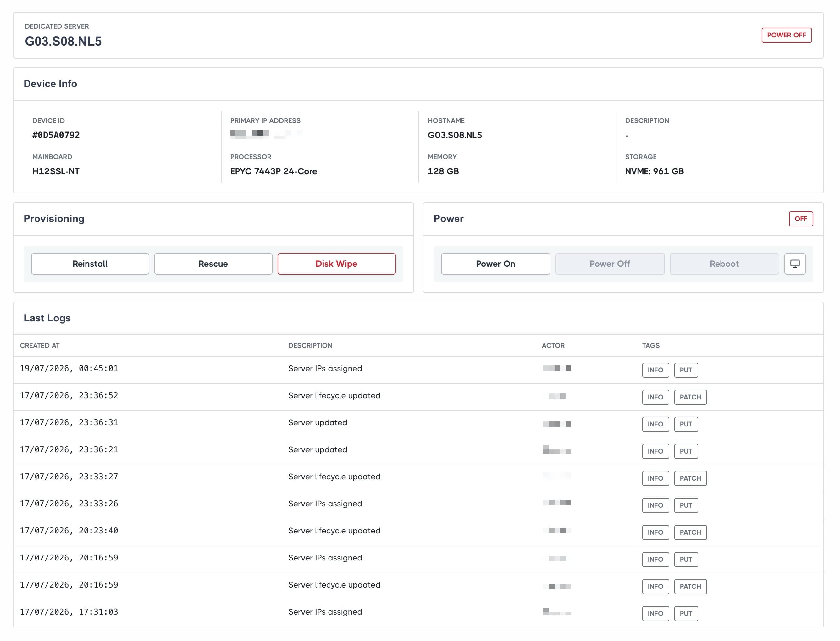This screenshot has height=641, width=840.
Task: Click the log timestamp 17/07/2026, 23:36:52
Action: tap(69, 395)
